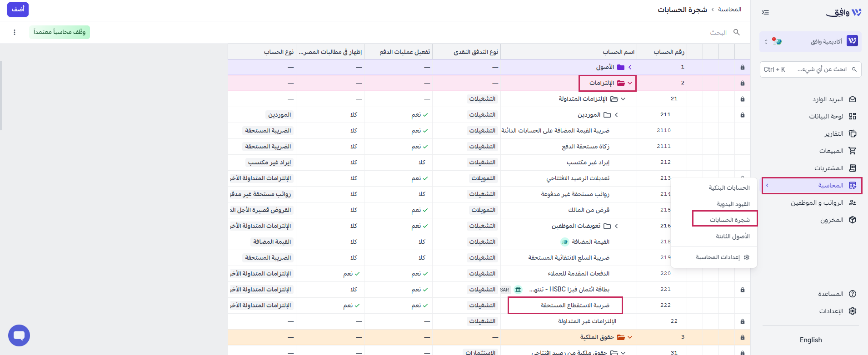Open the المساعدة help icon
The image size is (868, 355).
pos(853,294)
